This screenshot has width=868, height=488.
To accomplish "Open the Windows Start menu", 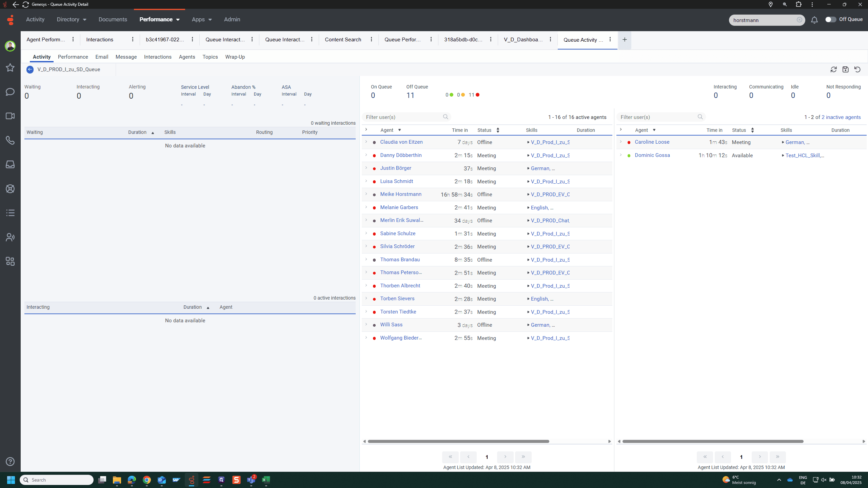I will (11, 480).
